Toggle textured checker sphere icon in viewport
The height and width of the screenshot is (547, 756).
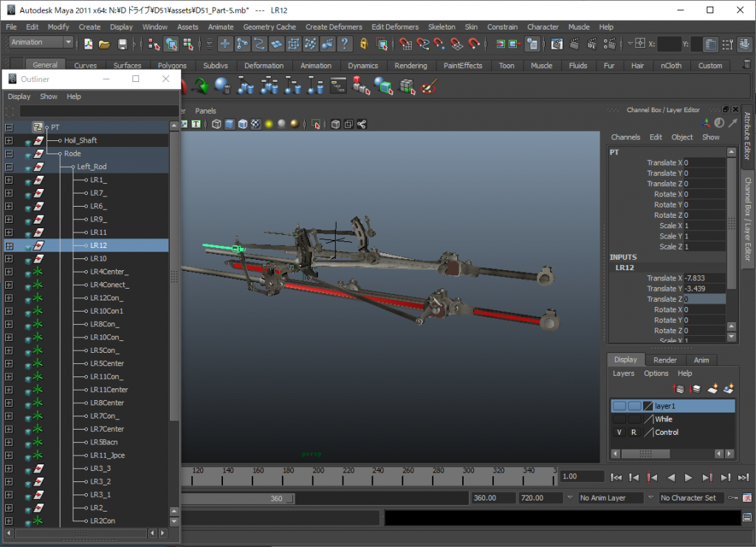click(255, 124)
